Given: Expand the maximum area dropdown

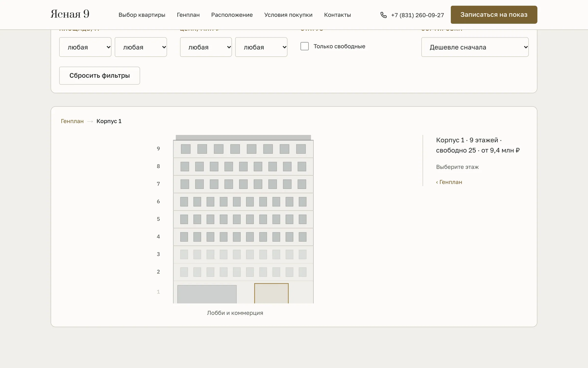Looking at the screenshot, I should [141, 47].
